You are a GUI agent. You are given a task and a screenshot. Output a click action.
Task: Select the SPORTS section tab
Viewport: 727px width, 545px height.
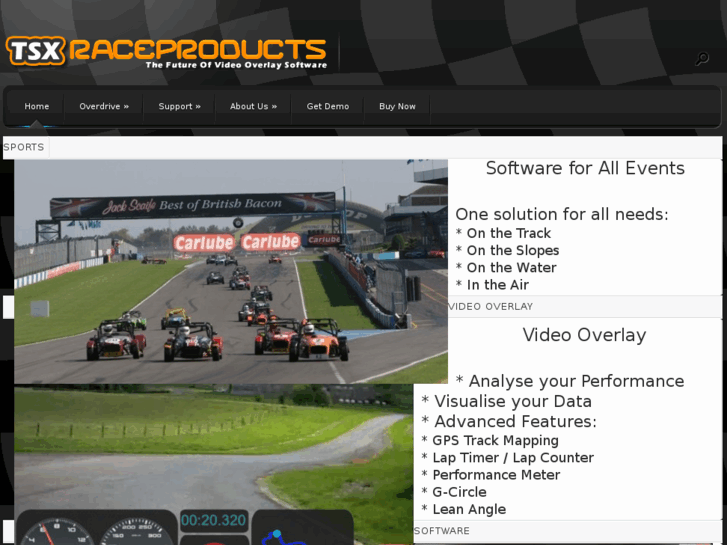24,147
